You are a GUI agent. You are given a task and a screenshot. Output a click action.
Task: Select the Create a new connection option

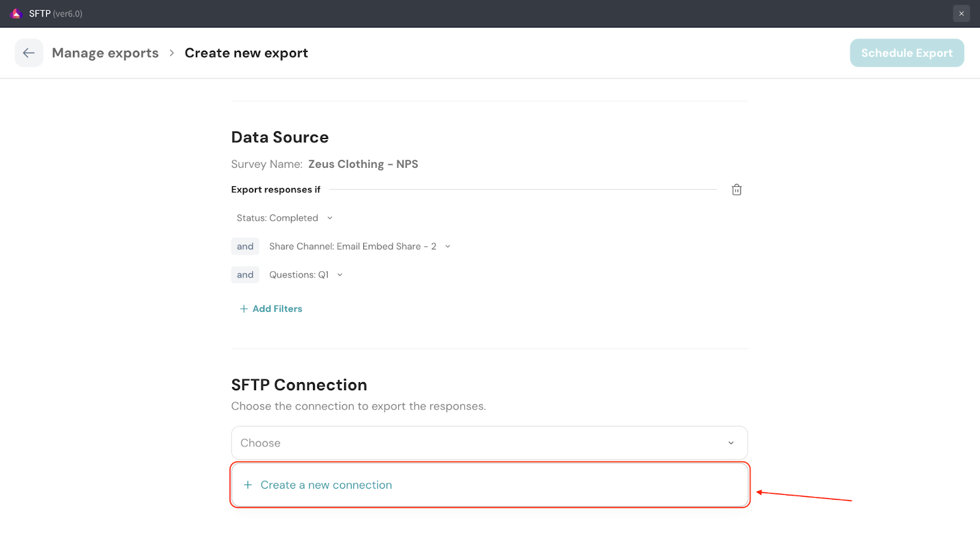(326, 485)
